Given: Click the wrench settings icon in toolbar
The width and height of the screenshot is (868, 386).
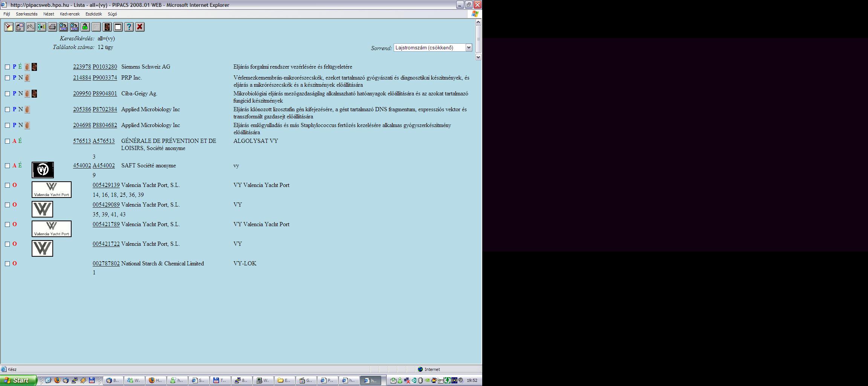Looking at the screenshot, I should 31,27.
